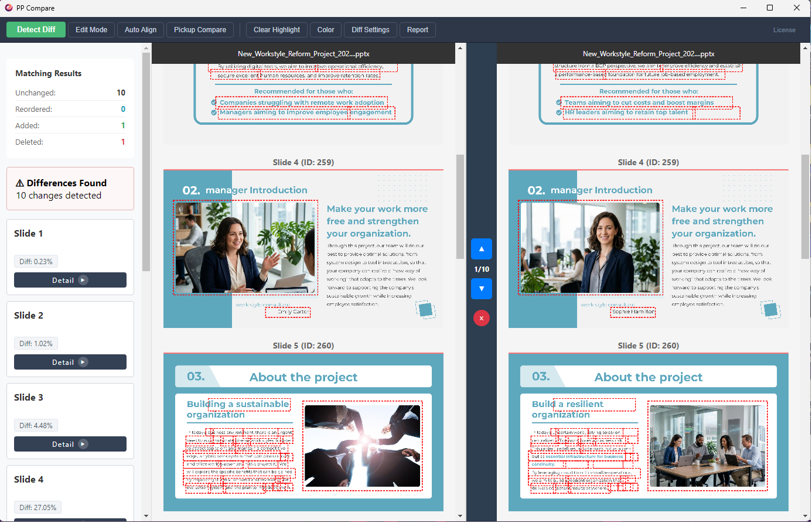
Task: Click right Slide 5 office meeting image
Action: 707,446
